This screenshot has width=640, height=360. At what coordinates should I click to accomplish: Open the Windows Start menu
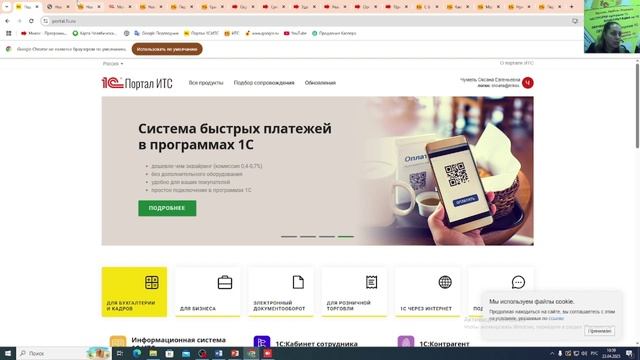[x=8, y=353]
